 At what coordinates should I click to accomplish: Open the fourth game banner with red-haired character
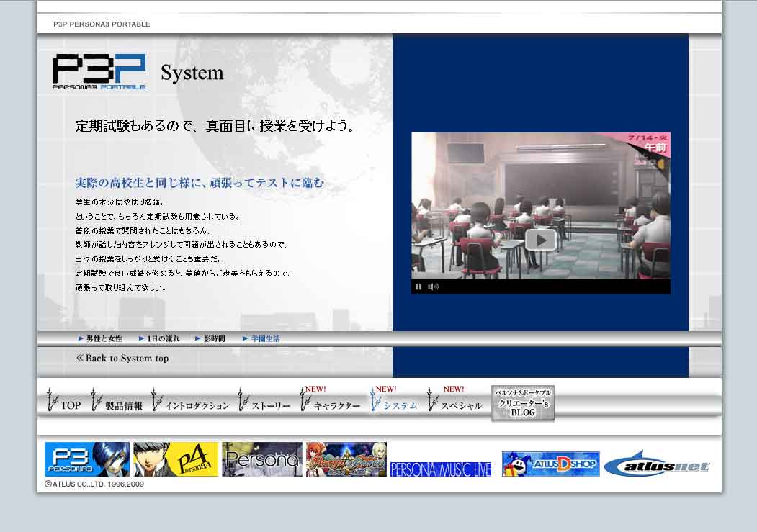[346, 459]
